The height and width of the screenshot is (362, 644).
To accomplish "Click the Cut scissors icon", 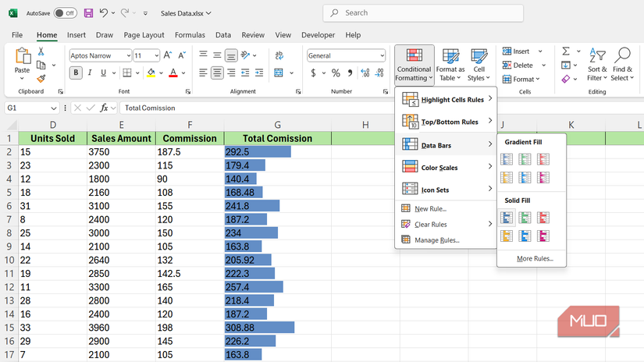I will pos(41,51).
